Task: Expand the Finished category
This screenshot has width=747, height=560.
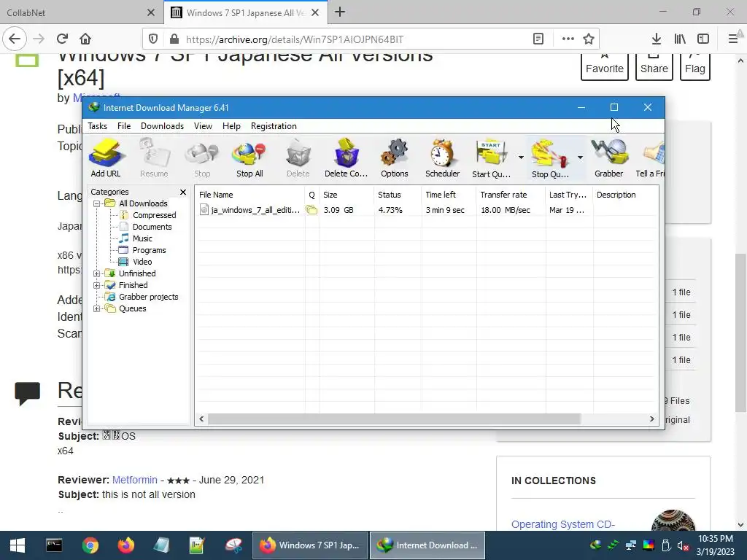Action: 97,286
